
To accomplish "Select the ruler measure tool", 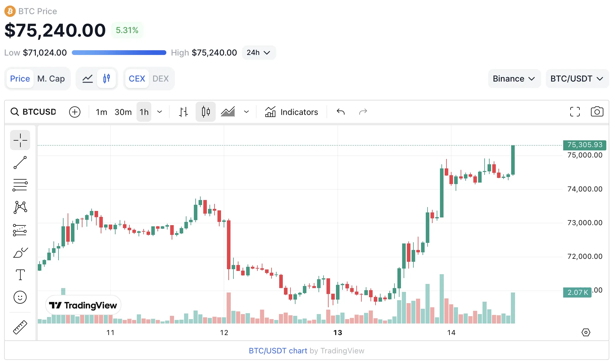I will 20,327.
